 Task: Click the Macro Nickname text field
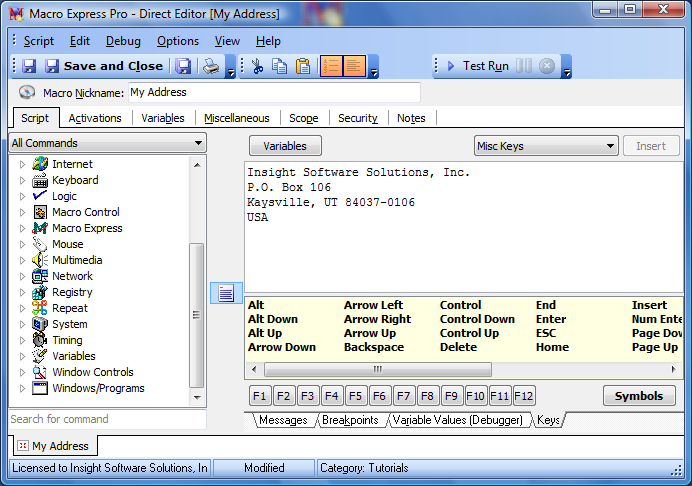pyautogui.click(x=274, y=93)
